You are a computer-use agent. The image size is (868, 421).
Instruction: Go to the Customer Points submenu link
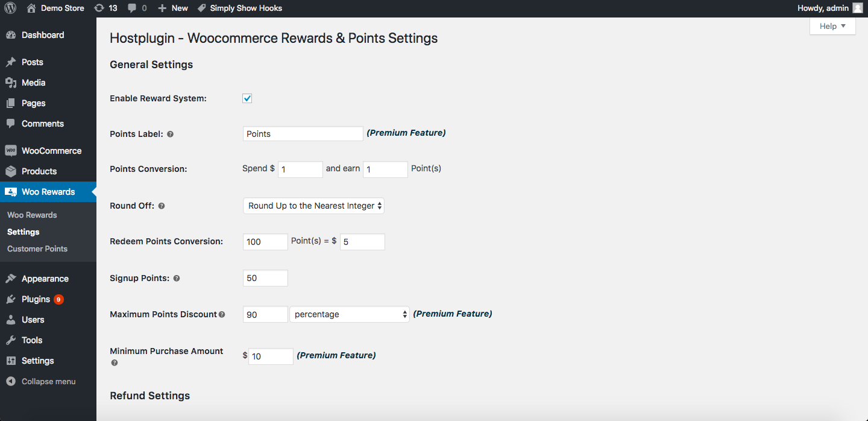[37, 248]
